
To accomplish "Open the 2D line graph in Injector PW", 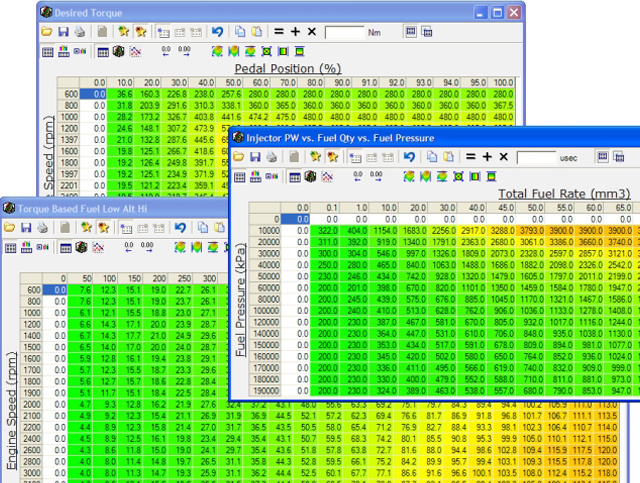I will click(327, 177).
